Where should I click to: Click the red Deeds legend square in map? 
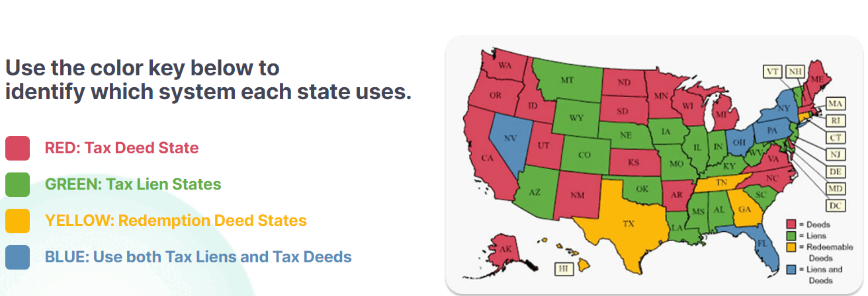point(791,224)
